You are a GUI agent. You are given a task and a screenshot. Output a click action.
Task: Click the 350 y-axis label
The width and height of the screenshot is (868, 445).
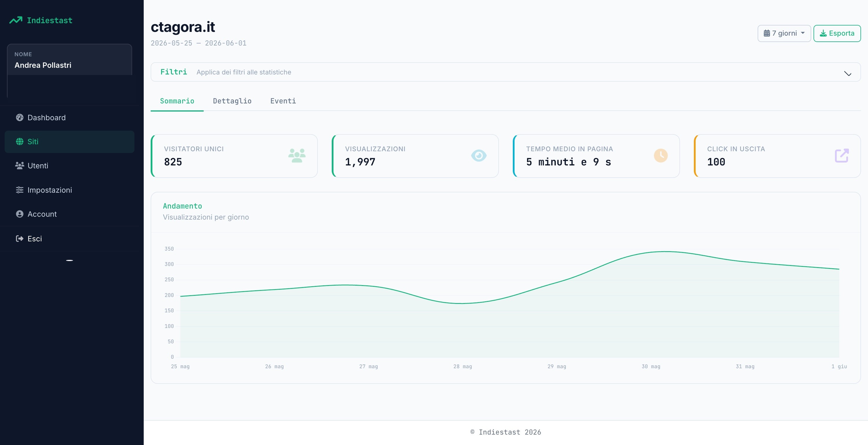pos(169,249)
